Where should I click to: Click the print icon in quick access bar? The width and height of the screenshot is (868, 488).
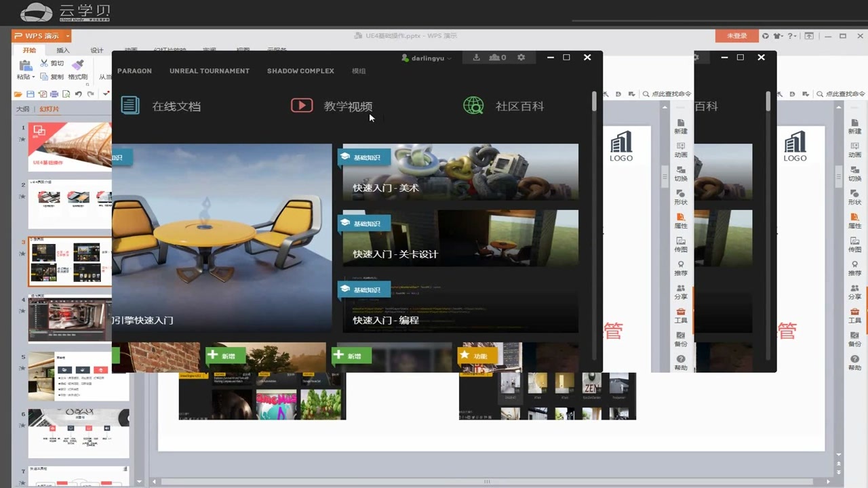54,94
